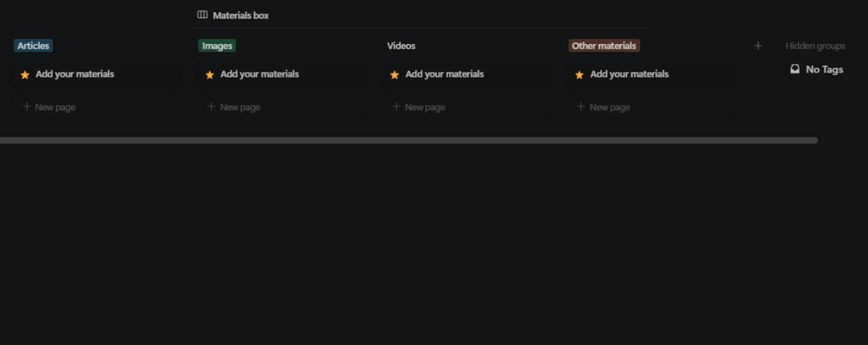Click the star icon in Videos card
Image resolution: width=868 pixels, height=345 pixels.
click(x=395, y=75)
